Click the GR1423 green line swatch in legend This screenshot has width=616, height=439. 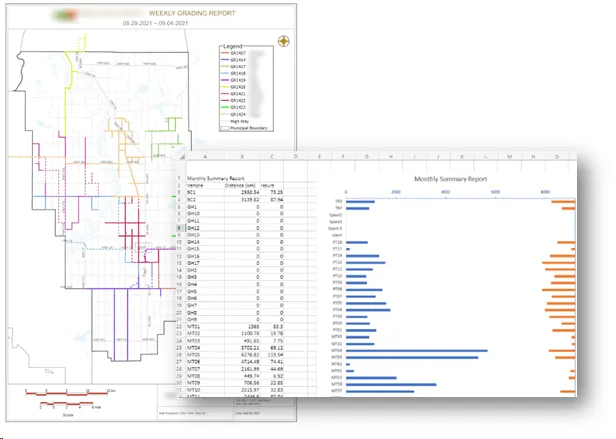(x=225, y=107)
